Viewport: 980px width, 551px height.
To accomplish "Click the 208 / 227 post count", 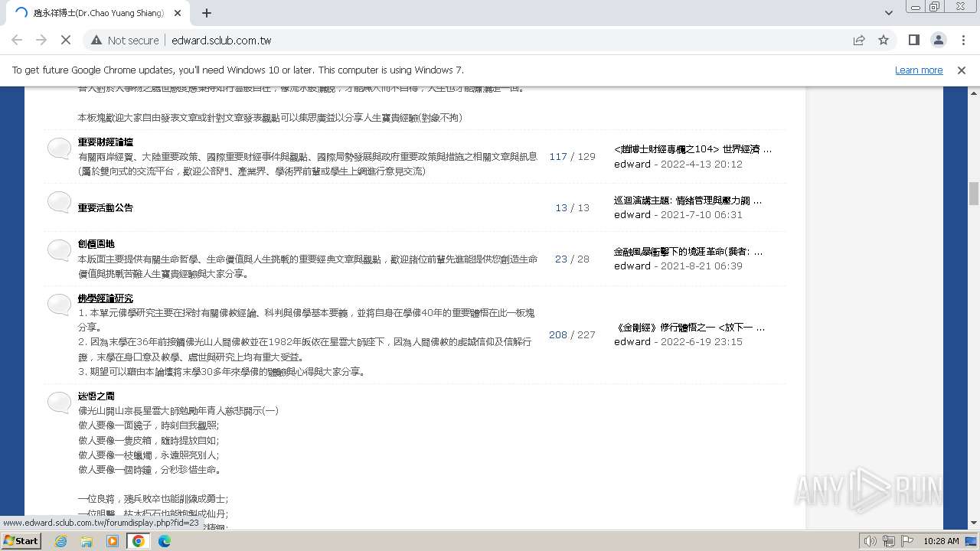I will [x=572, y=334].
